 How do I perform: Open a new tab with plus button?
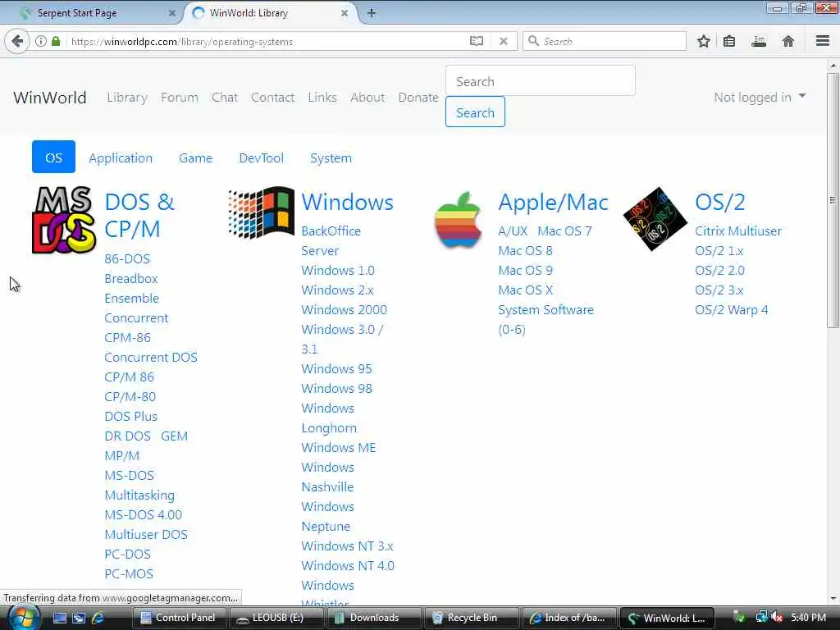(372, 13)
